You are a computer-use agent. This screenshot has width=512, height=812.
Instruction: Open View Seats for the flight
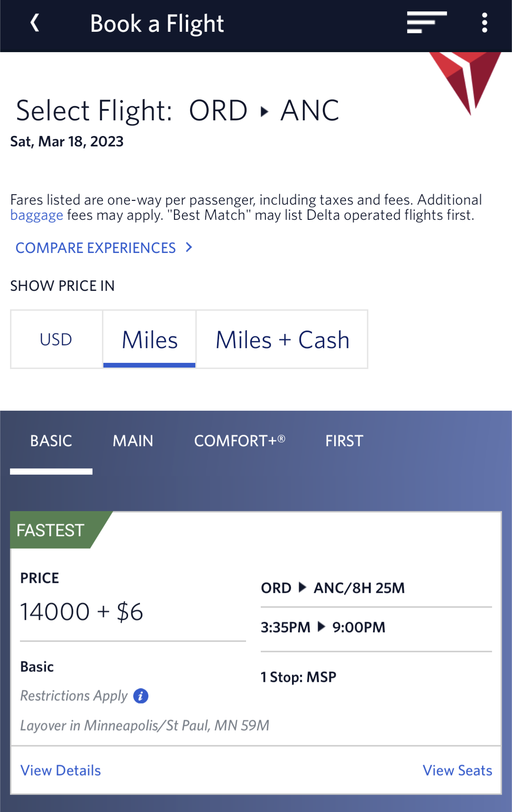[457, 770]
